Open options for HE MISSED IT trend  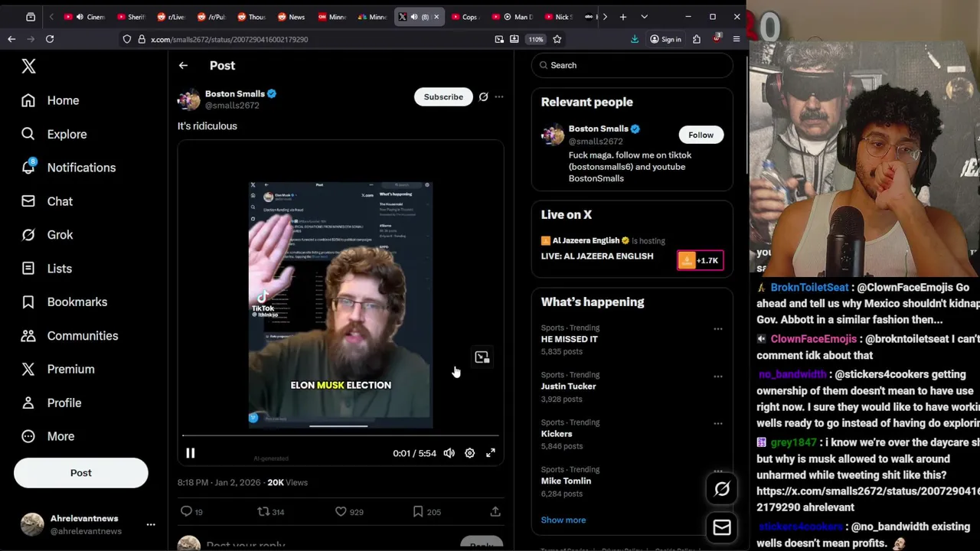point(718,329)
